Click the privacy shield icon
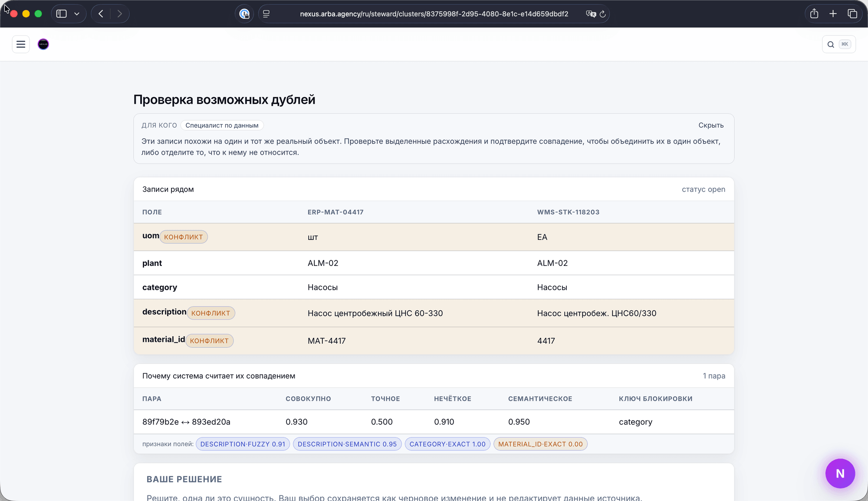868x501 pixels. point(245,14)
